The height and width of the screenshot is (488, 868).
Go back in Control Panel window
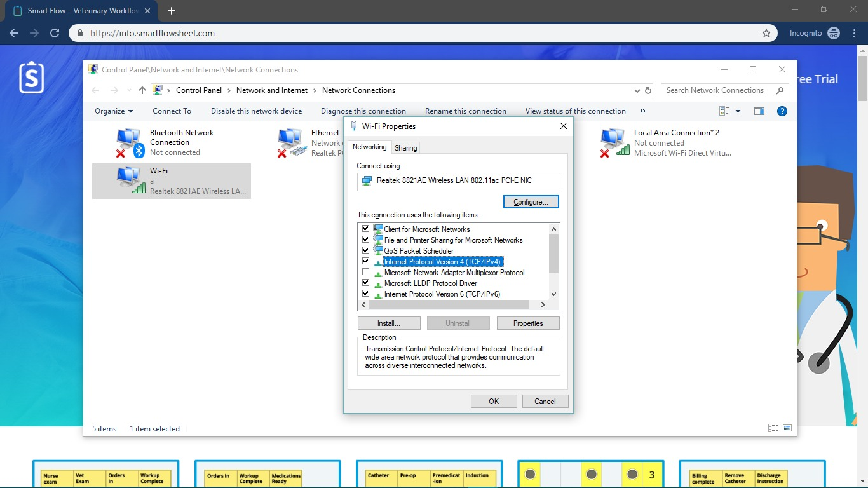[95, 90]
